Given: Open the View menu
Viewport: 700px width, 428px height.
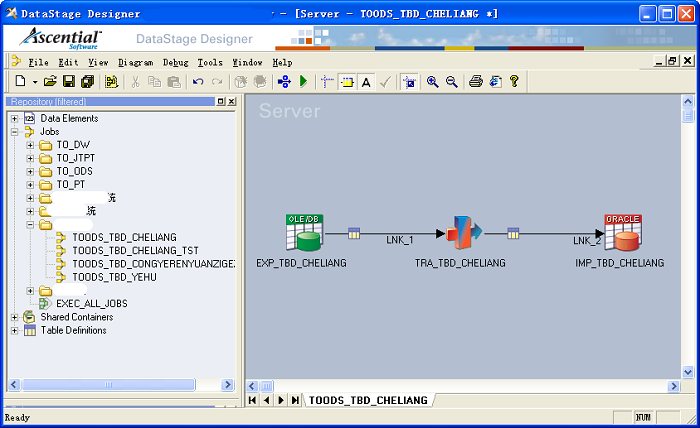Looking at the screenshot, I should click(x=98, y=62).
